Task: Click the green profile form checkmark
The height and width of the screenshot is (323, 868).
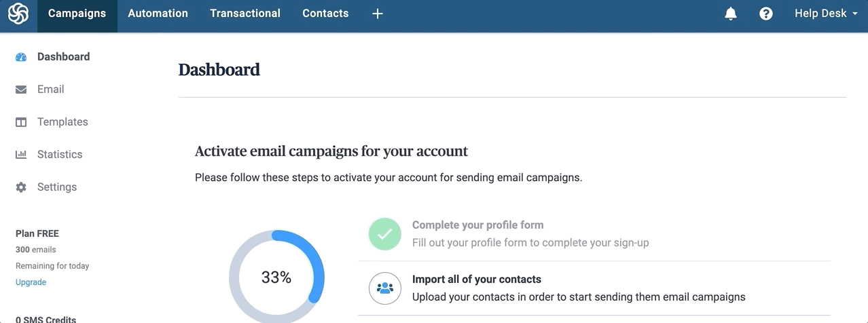Action: point(385,234)
